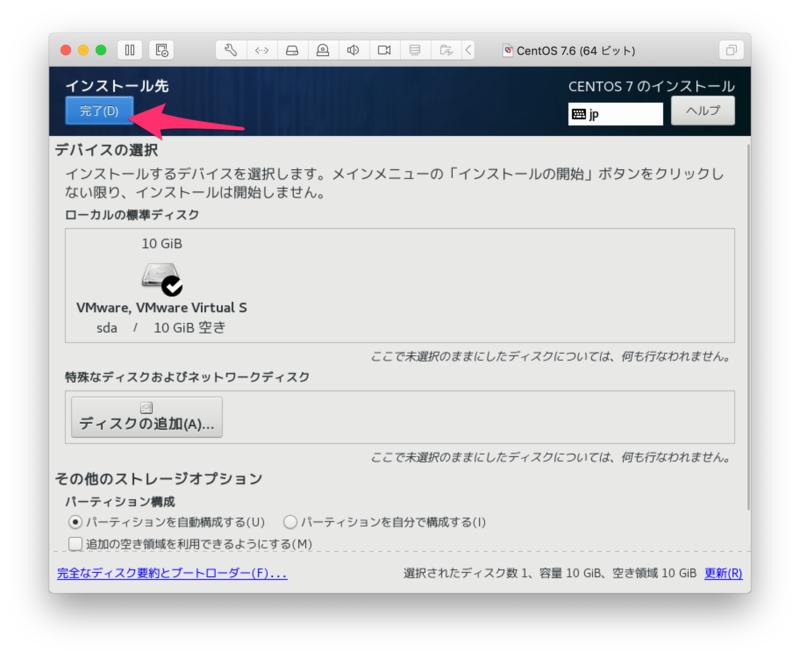The width and height of the screenshot is (800, 658).
Task: Collapse the device toolbar with the left chevron
Action: click(468, 50)
